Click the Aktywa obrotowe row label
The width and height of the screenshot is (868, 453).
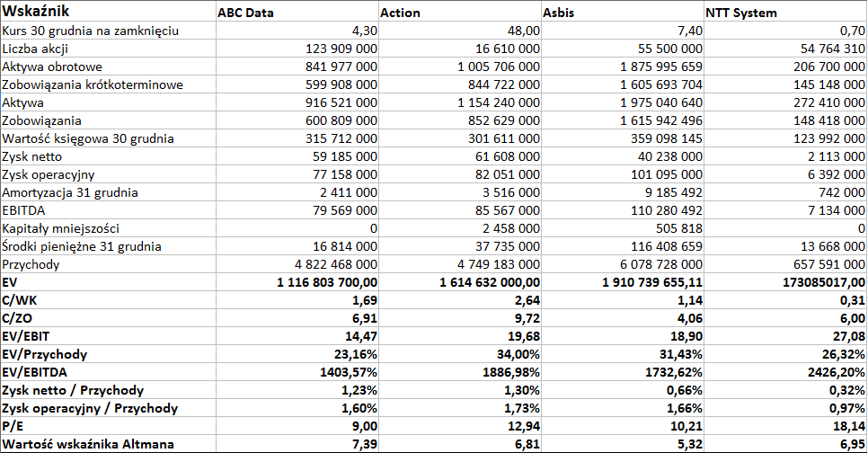tap(52, 67)
